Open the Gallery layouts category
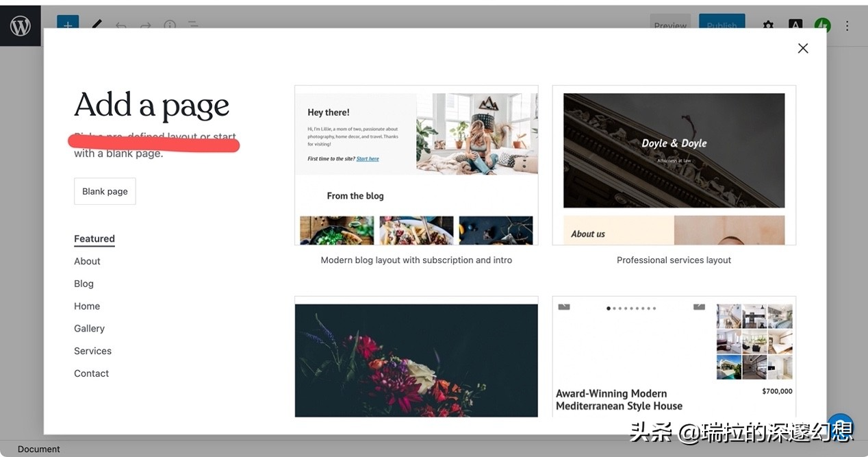This screenshot has width=868, height=457. coord(89,328)
